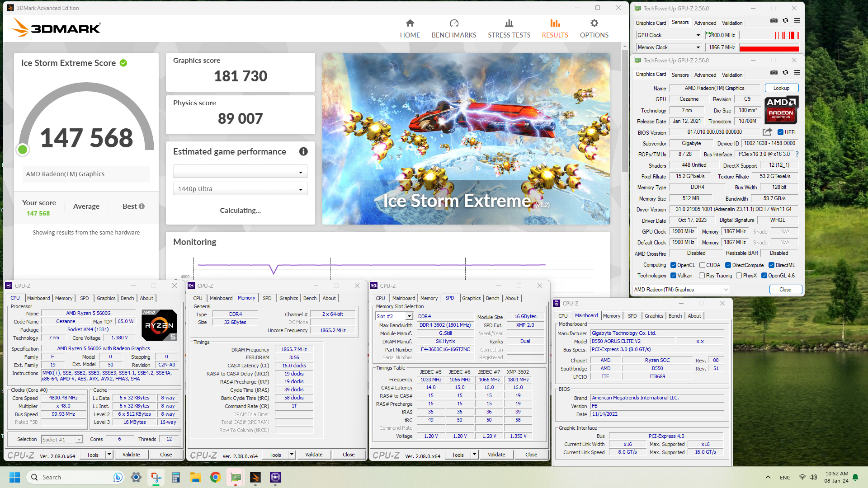Open the Stress Tests bar-chart icon

point(509,23)
